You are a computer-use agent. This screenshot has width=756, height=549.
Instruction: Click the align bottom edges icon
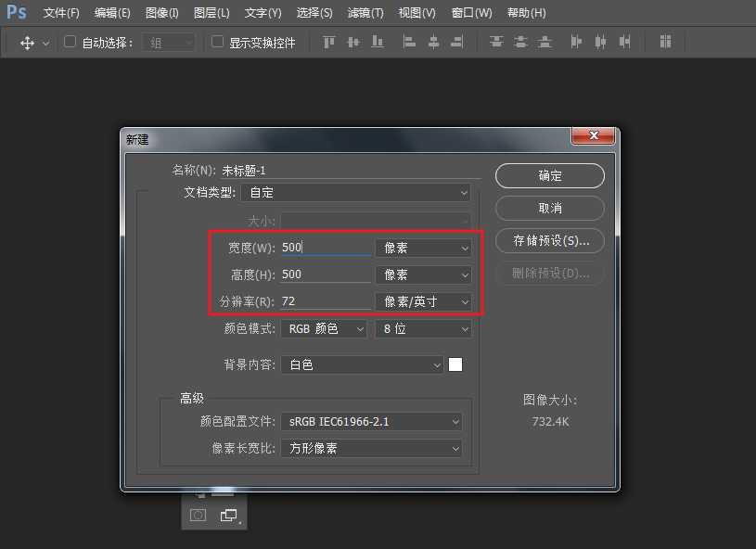pos(378,42)
